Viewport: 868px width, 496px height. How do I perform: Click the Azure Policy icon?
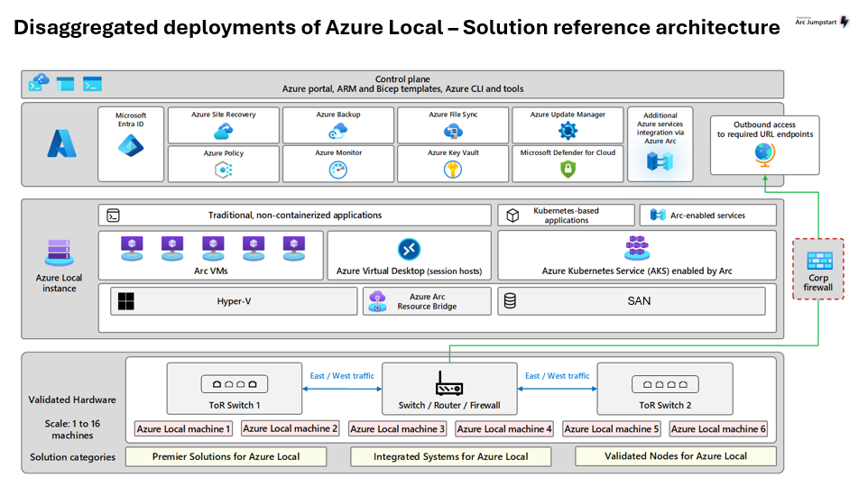(x=223, y=170)
